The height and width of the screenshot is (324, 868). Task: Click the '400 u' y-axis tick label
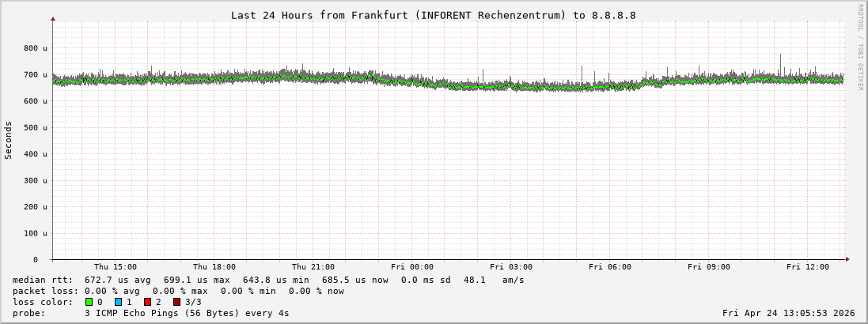[35, 154]
